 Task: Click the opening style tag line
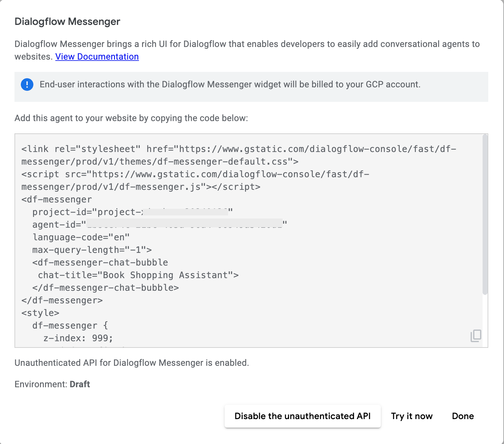40,313
